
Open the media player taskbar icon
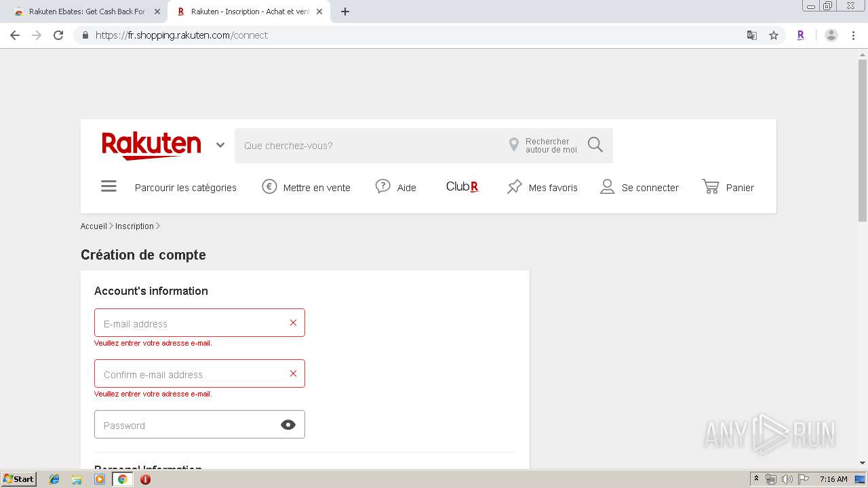[x=100, y=479]
